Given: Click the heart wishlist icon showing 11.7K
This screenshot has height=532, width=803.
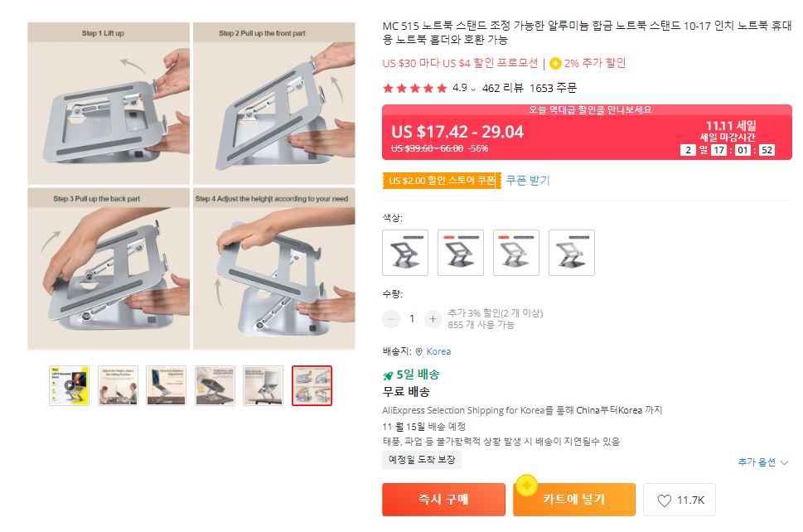Looking at the screenshot, I should click(x=664, y=501).
